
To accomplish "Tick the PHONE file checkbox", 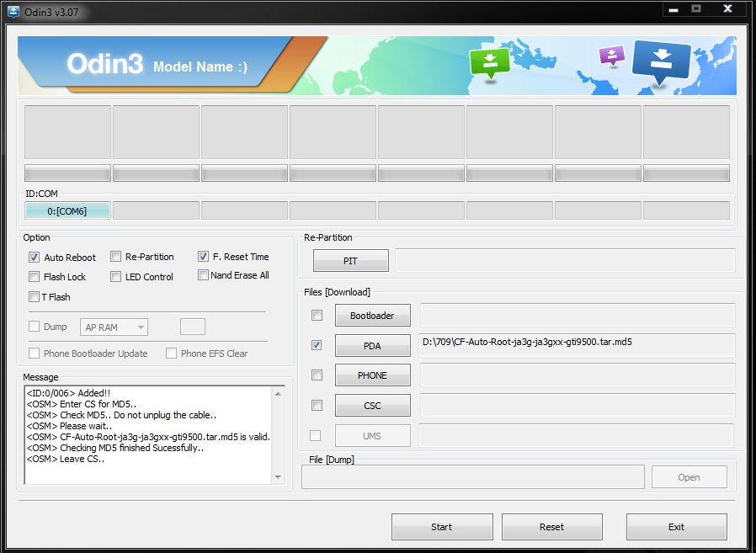I will pos(317,375).
